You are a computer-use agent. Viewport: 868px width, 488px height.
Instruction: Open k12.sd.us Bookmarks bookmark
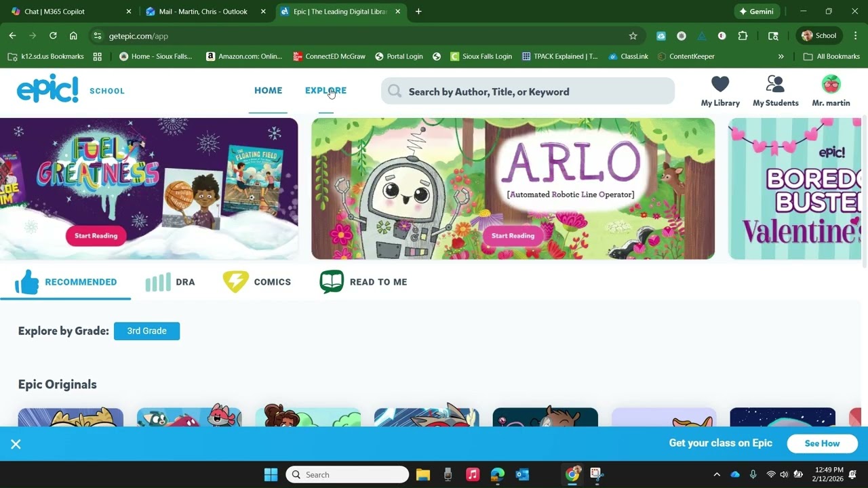[x=45, y=56]
